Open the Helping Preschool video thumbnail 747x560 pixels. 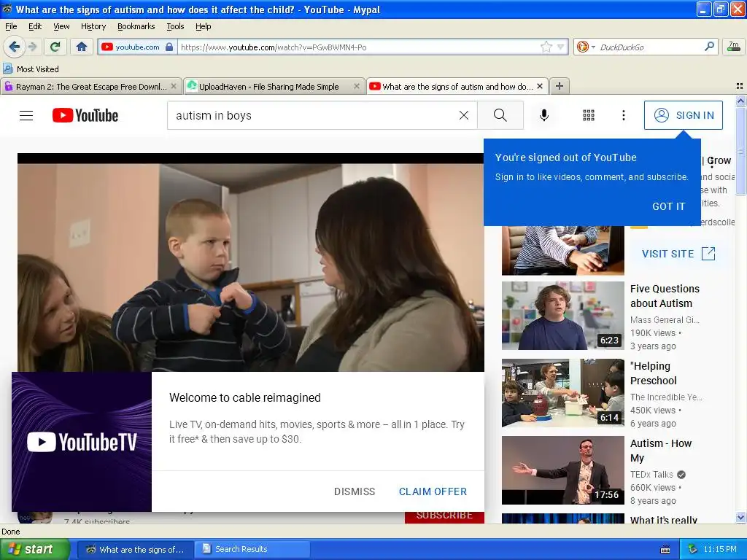562,393
